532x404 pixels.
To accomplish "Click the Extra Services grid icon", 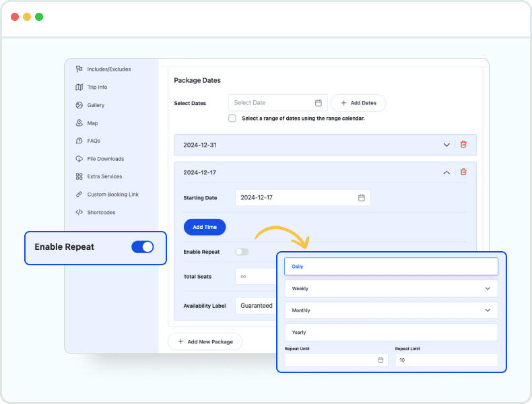I will coord(79,176).
